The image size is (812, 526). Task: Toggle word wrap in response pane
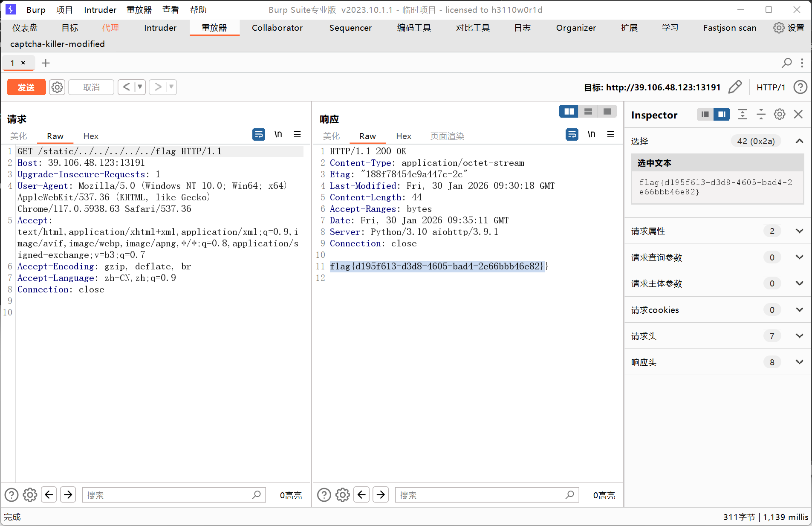[572, 134]
